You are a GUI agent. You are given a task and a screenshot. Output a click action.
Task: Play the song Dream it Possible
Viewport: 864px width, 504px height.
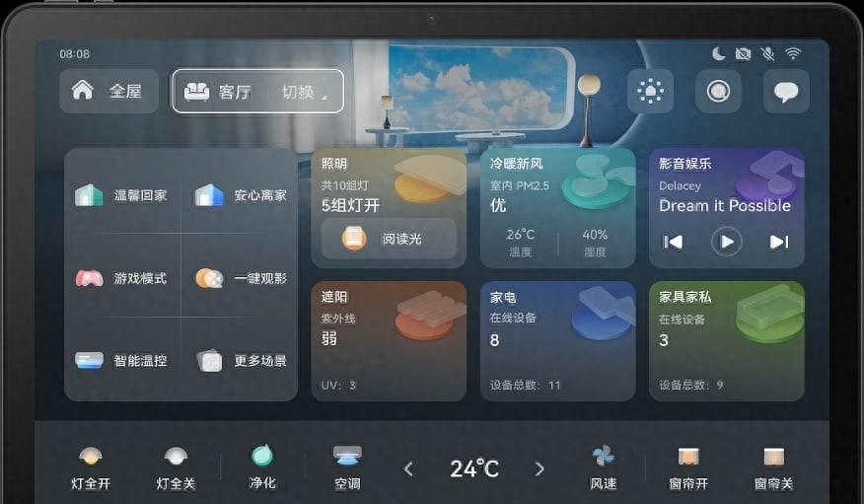(x=726, y=242)
